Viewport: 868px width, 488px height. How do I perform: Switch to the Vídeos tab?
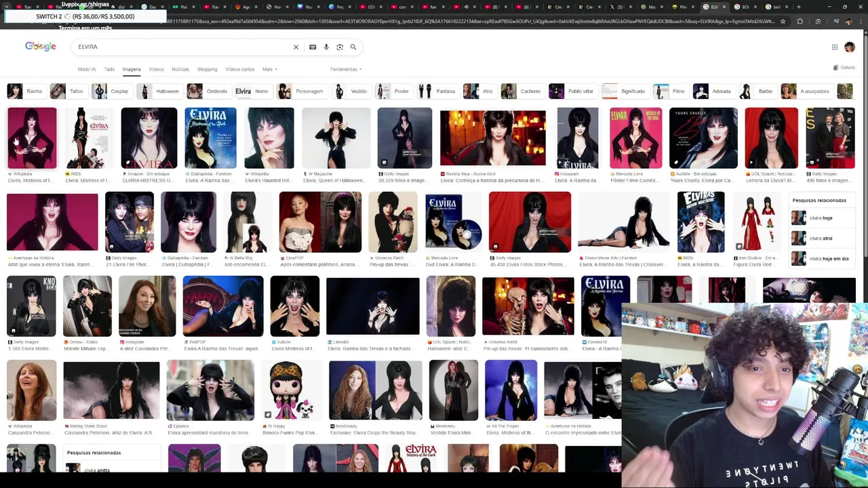156,69
